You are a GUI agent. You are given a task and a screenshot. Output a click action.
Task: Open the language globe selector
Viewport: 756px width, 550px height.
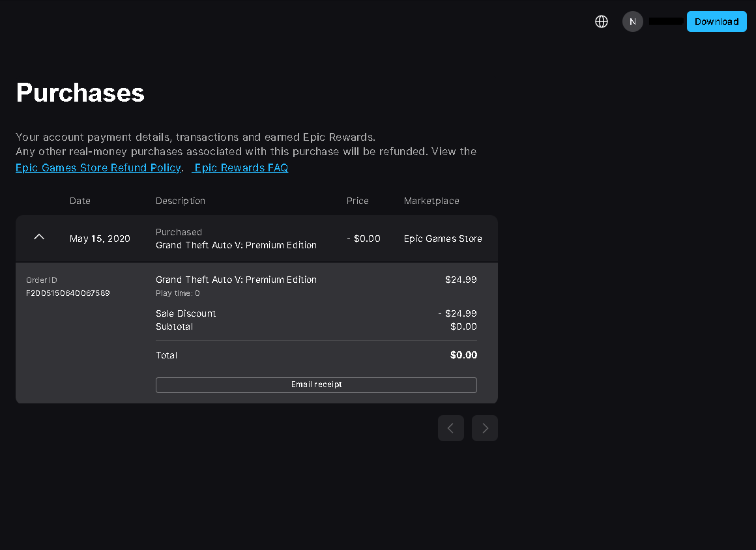[602, 22]
